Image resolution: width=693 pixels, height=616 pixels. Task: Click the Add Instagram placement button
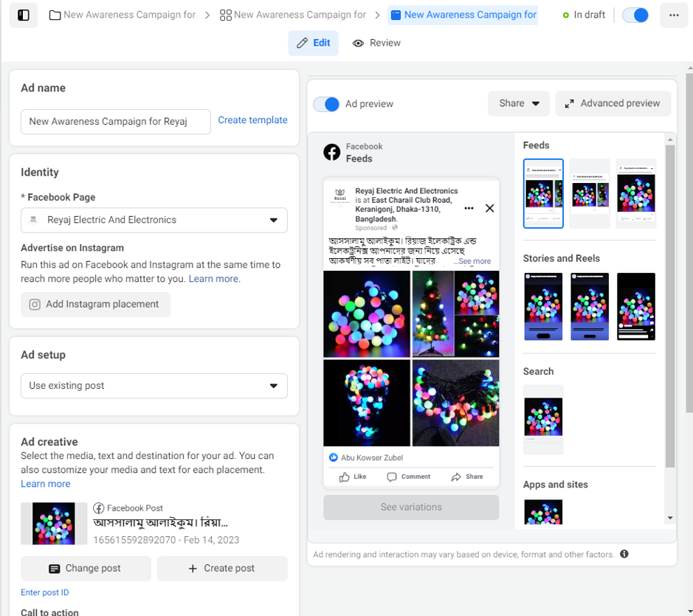[x=95, y=304]
